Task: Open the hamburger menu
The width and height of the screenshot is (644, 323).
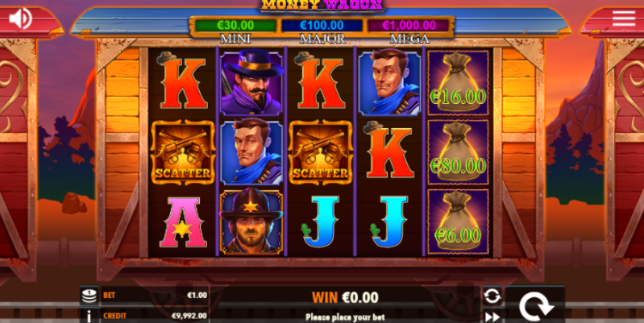Action: pos(624,19)
